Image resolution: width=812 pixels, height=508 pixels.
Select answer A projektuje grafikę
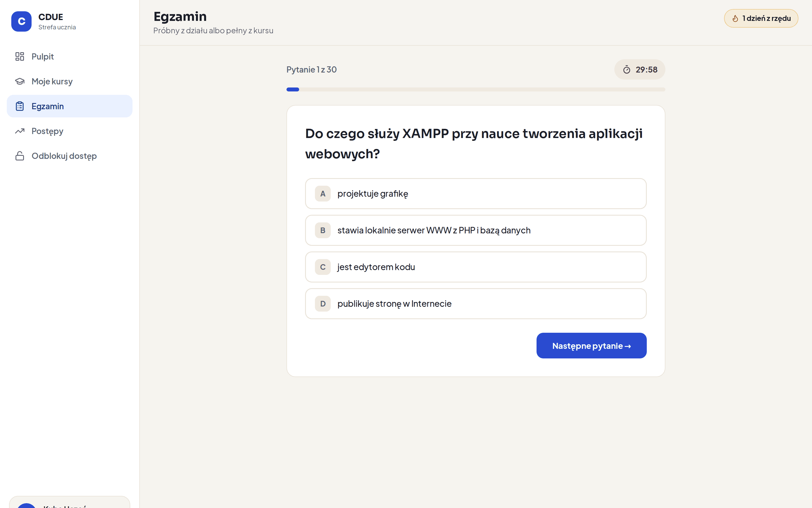click(x=475, y=194)
